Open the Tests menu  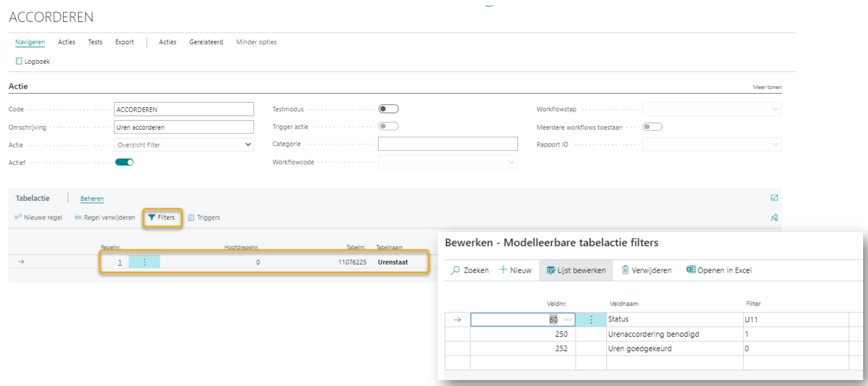coord(95,42)
